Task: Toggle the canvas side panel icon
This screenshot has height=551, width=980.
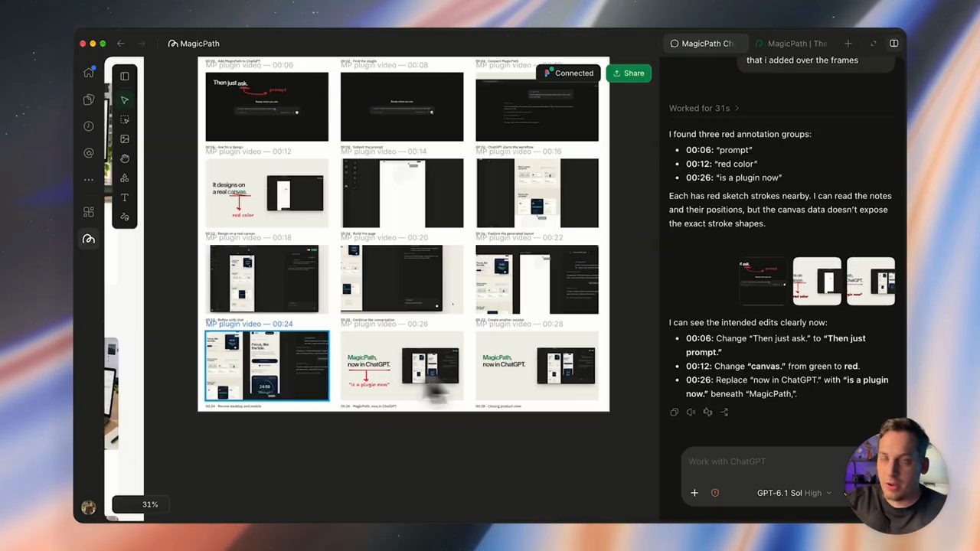Action: [x=125, y=76]
